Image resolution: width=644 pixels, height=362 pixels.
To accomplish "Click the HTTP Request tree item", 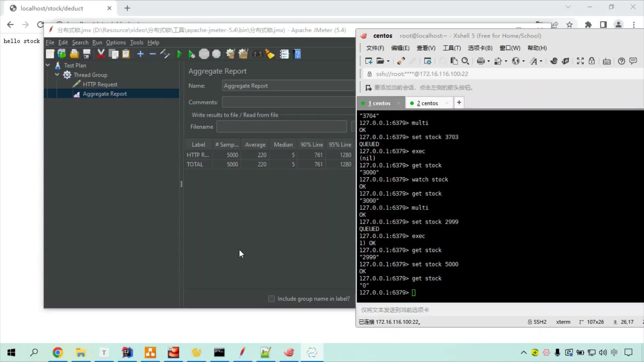I will pos(100,84).
